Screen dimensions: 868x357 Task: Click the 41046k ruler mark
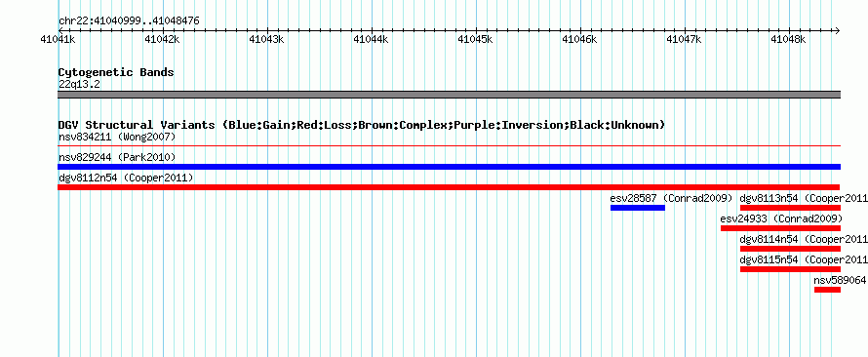tap(579, 39)
